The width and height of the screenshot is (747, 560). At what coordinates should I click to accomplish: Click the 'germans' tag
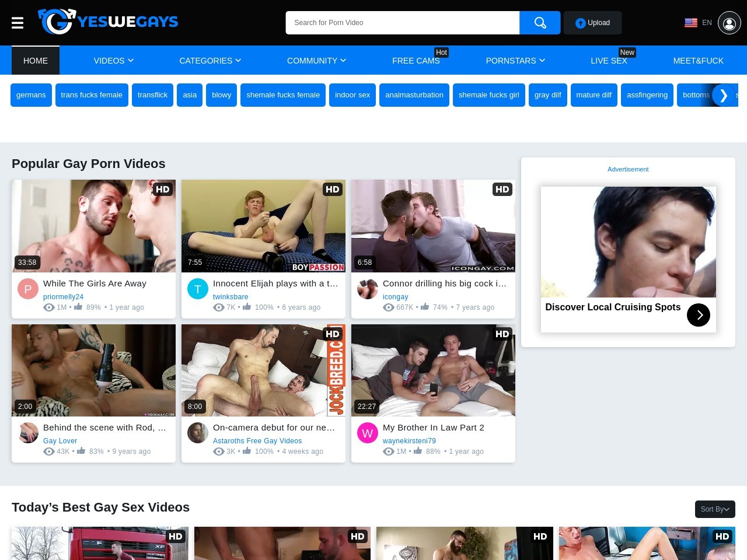[x=31, y=95]
